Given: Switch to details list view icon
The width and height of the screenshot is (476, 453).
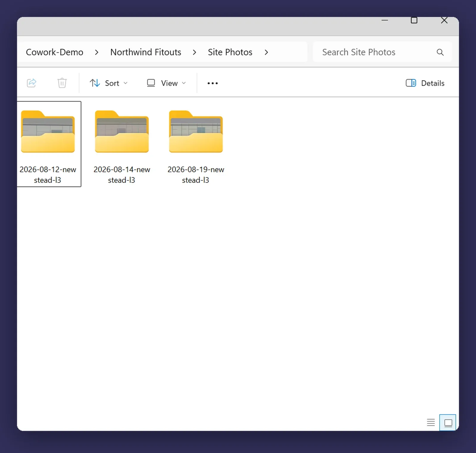Looking at the screenshot, I should (431, 422).
